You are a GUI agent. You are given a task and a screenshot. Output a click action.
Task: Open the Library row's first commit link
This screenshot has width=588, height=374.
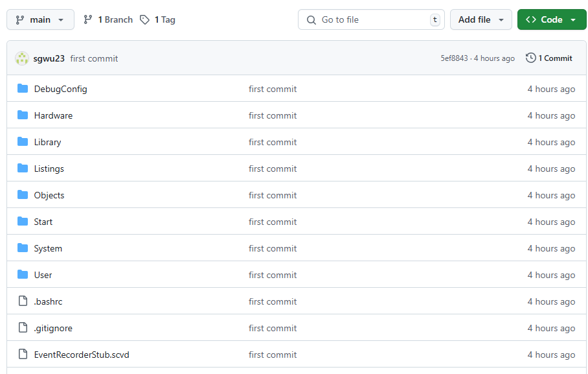click(273, 143)
